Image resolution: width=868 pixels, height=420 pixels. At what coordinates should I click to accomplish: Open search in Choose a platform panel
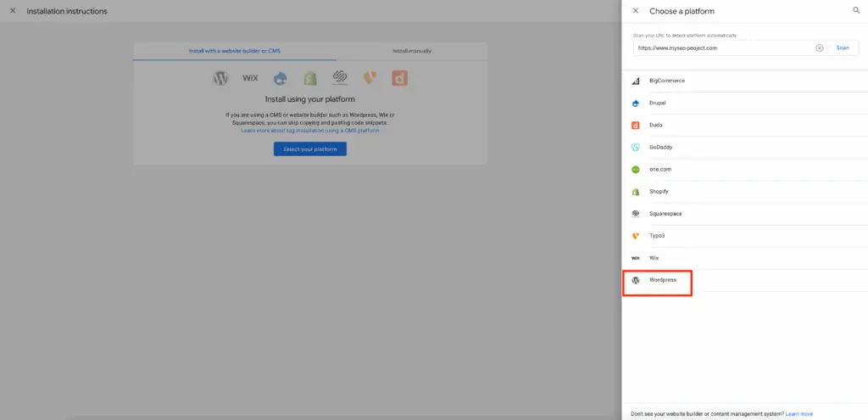point(856,10)
